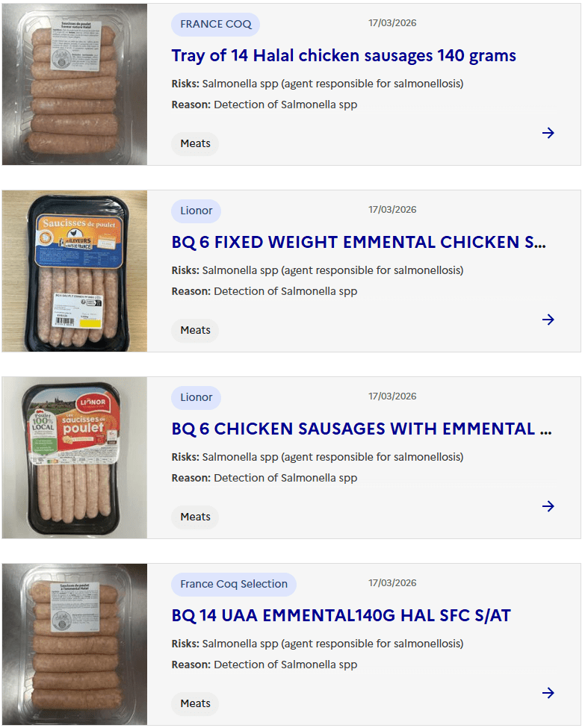Open Tray of 14 Halal chicken sausages link
This screenshot has width=585, height=728.
(x=344, y=56)
